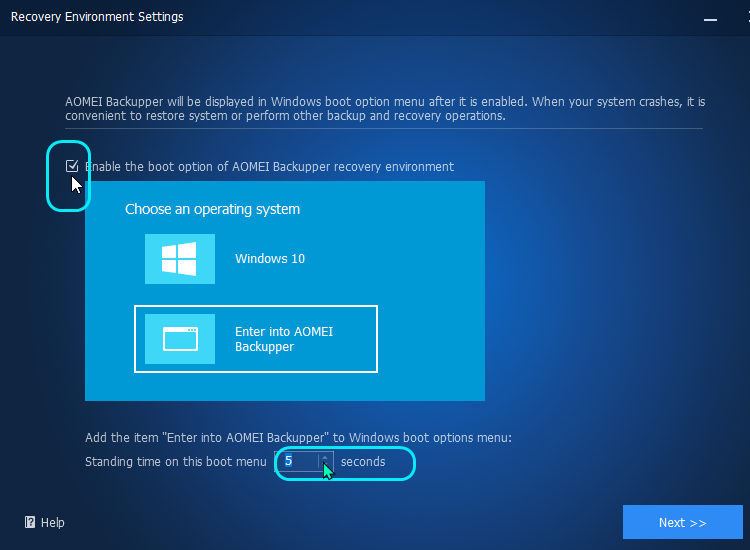
Task: Click the AOMEI Backupper window icon
Action: coord(180,339)
